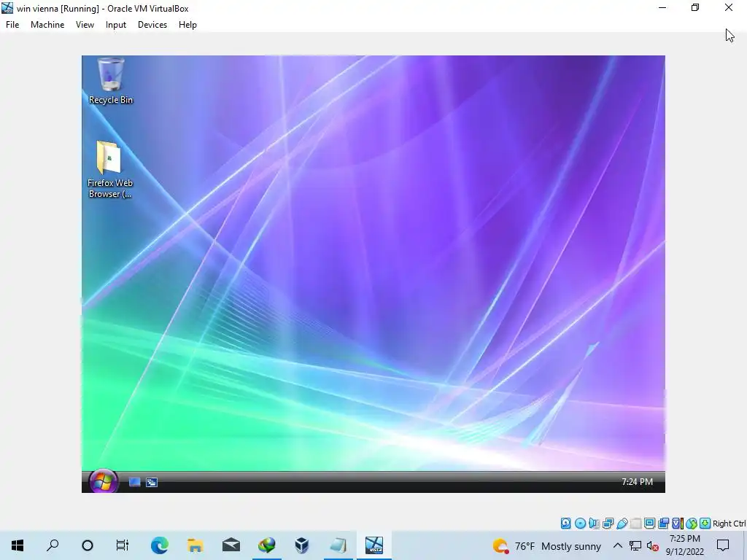Click the Right Ctrl host key label
This screenshot has width=747, height=560.
click(729, 524)
